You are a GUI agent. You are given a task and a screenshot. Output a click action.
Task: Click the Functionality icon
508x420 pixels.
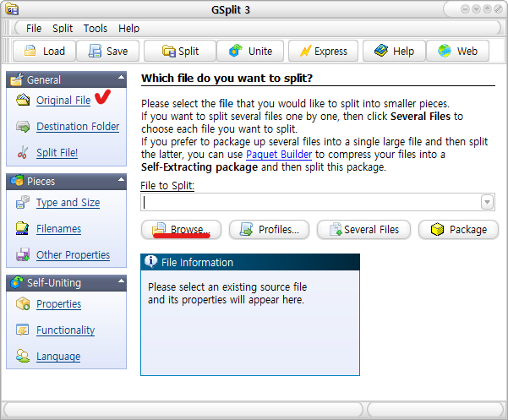[x=22, y=330]
